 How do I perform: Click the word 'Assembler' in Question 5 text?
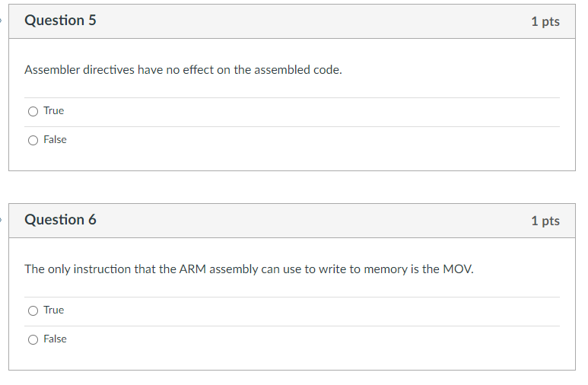[x=50, y=70]
